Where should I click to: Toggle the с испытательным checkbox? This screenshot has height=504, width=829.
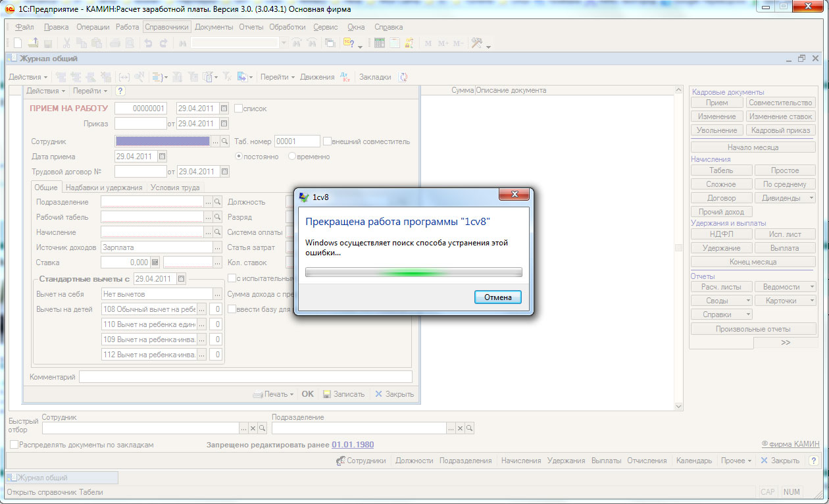pos(232,278)
